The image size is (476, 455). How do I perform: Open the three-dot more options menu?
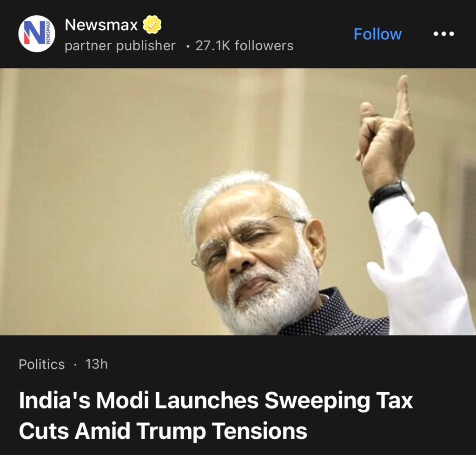[443, 33]
